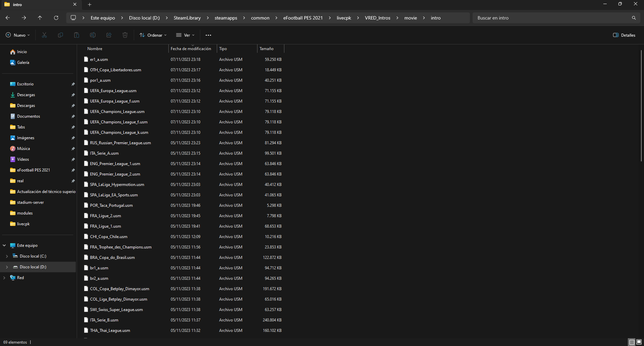
Task: Open the Nuevo dropdown menu
Action: [18, 35]
